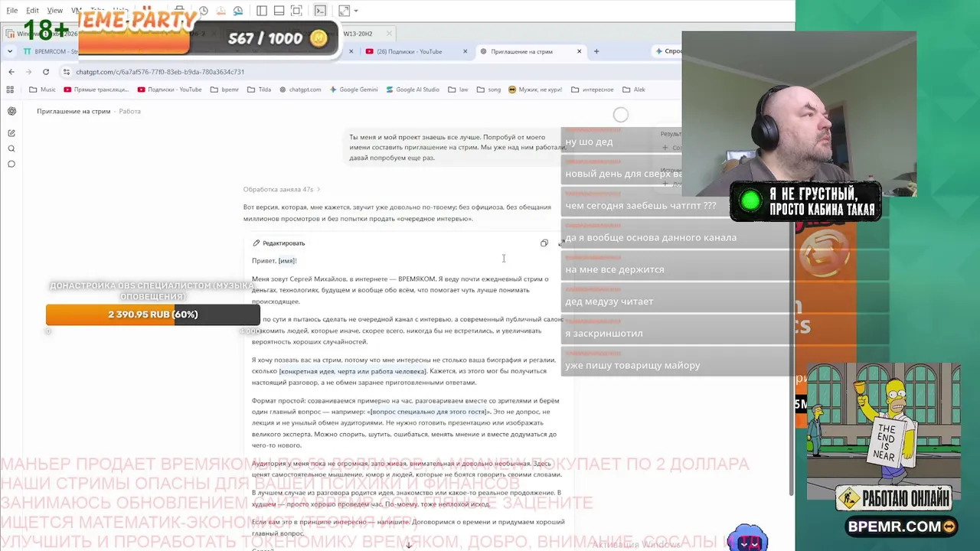The width and height of the screenshot is (980, 551).
Task: Open Google Gemini bookmark
Action: 354,90
